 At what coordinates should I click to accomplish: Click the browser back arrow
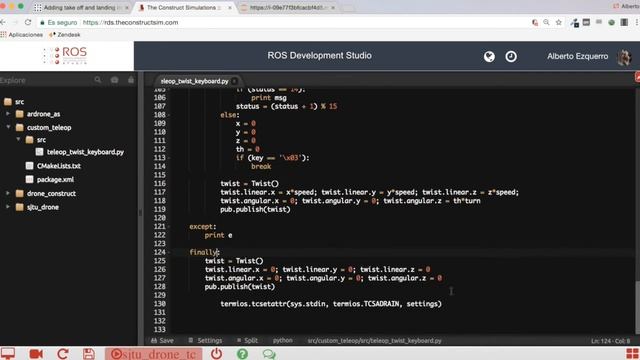point(3,22)
